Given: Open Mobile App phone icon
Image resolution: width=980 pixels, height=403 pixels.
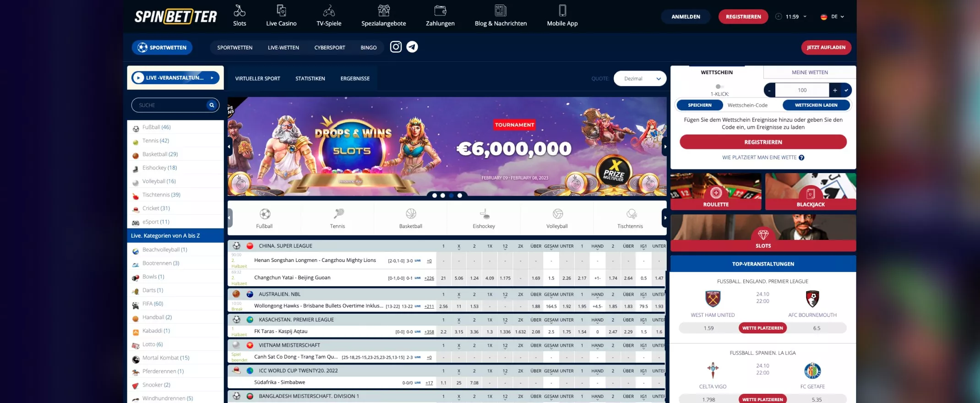Looking at the screenshot, I should [562, 10].
